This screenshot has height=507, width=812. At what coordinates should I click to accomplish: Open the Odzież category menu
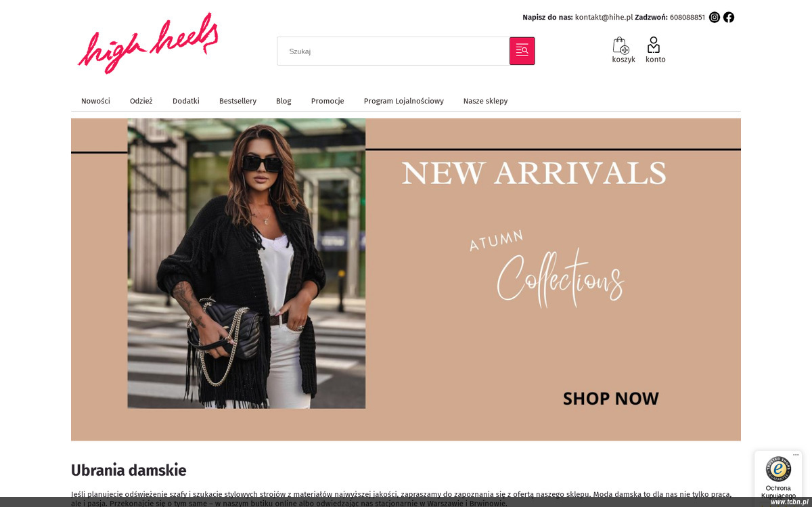pyautogui.click(x=141, y=101)
